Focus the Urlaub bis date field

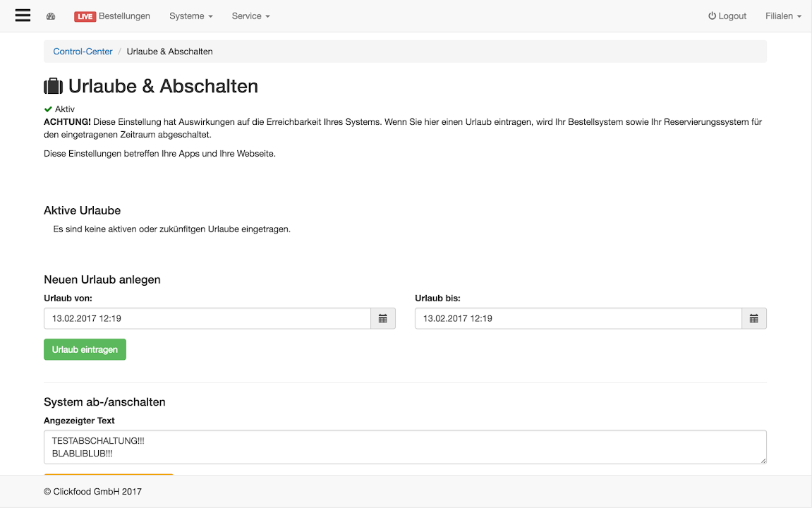[x=578, y=318]
